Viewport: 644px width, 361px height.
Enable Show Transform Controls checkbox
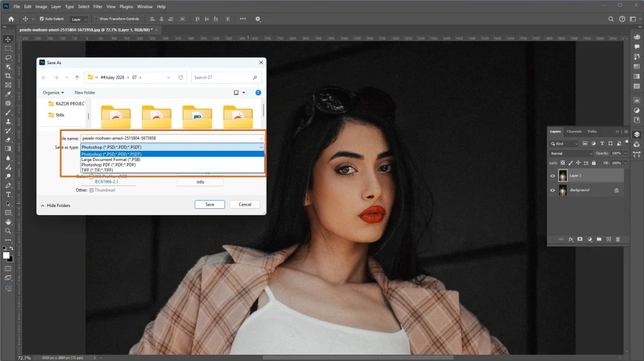(x=96, y=19)
